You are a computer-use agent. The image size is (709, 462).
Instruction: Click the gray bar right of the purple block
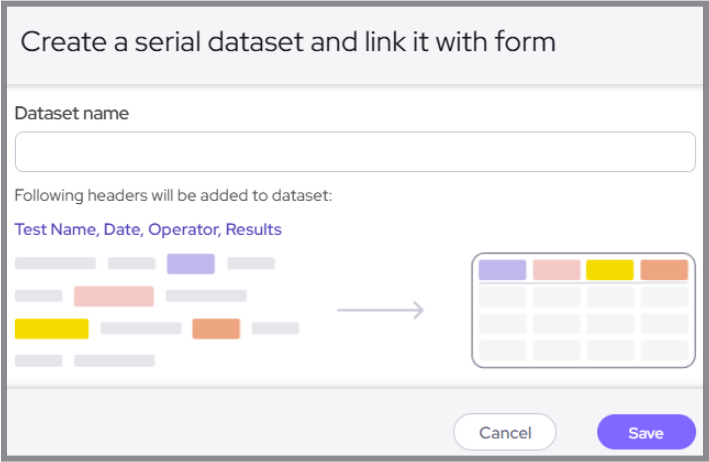(x=251, y=264)
